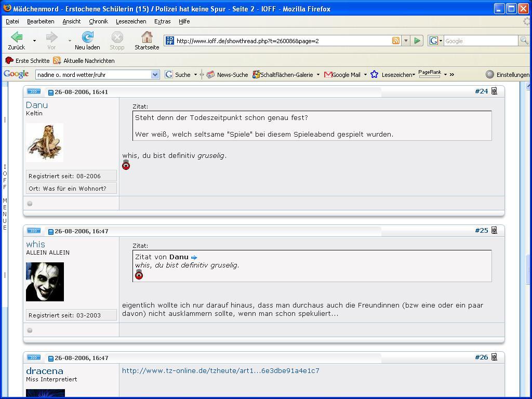Click the report icon next to #25
Viewport: 532px width, 399px height.
pos(495,230)
